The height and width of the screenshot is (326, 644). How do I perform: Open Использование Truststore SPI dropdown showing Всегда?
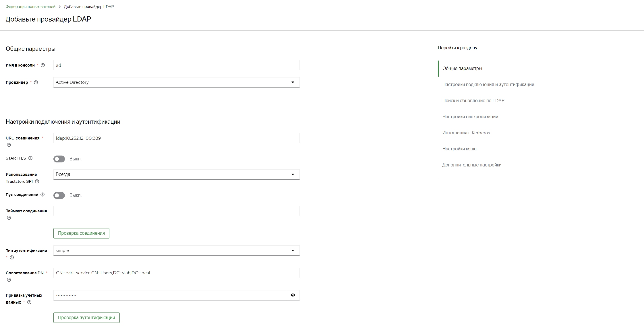pos(176,174)
